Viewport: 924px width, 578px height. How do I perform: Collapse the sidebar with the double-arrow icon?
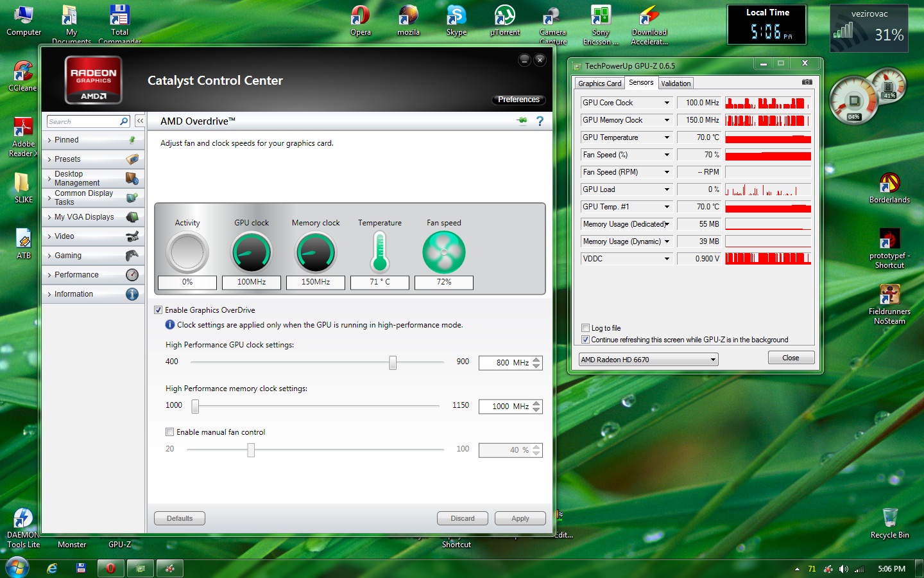point(139,121)
